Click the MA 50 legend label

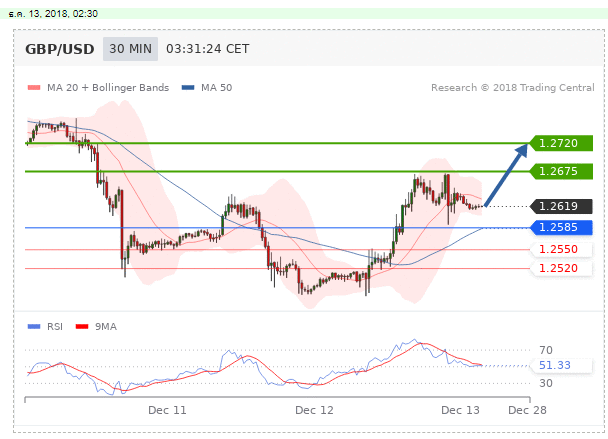coord(216,88)
